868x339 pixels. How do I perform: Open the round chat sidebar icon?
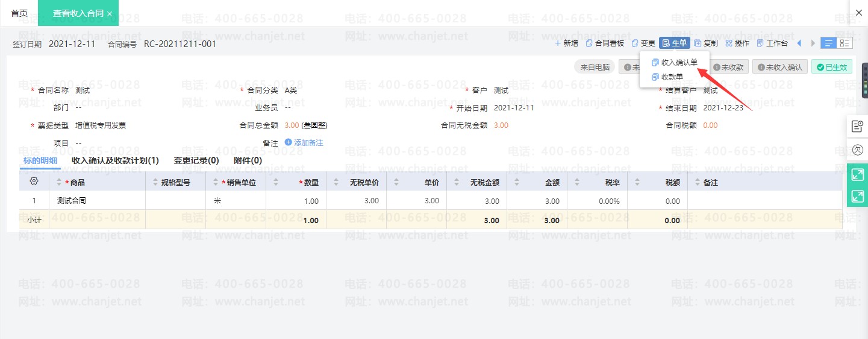[x=857, y=150]
